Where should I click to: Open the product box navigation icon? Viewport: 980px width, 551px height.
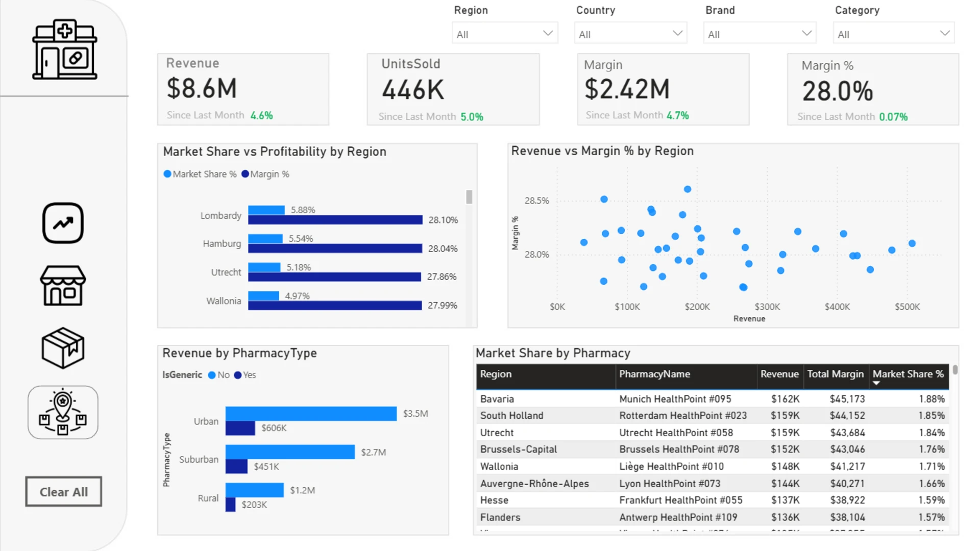(63, 348)
